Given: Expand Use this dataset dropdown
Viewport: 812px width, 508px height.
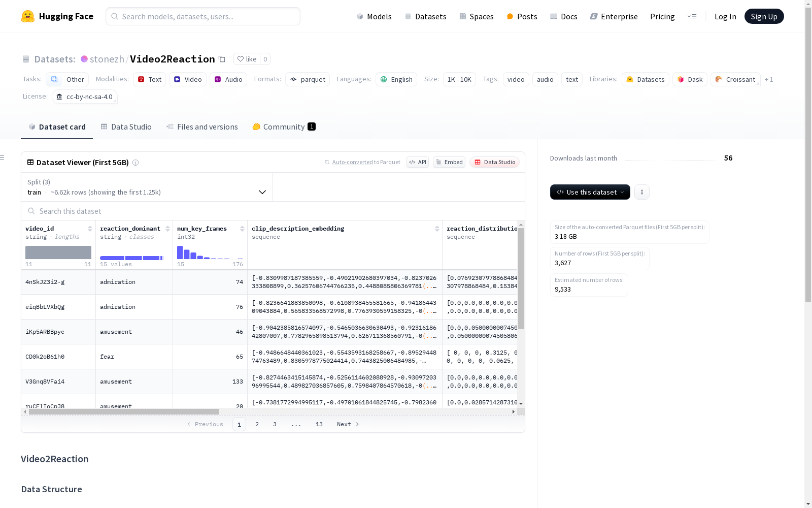Looking at the screenshot, I should pos(590,192).
